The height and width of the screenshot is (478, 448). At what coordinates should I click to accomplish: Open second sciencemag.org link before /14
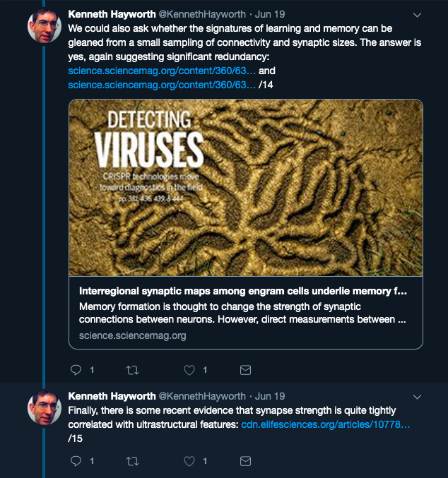tap(162, 85)
